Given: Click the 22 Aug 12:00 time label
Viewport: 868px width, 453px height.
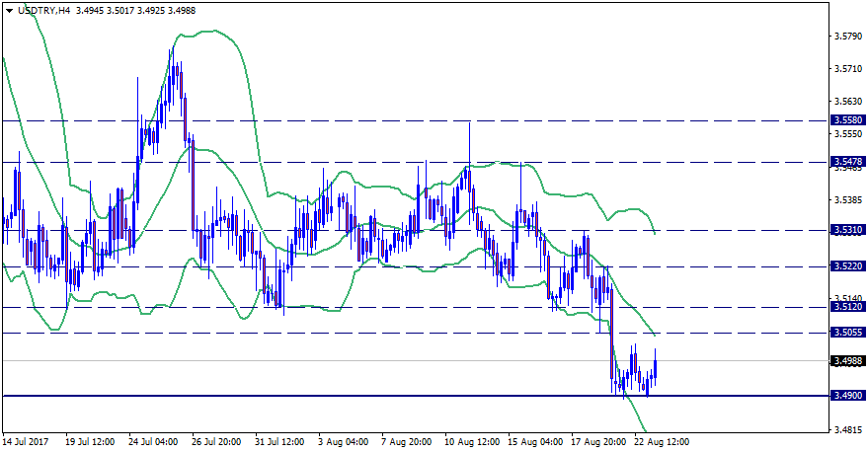Looking at the screenshot, I should [661, 442].
